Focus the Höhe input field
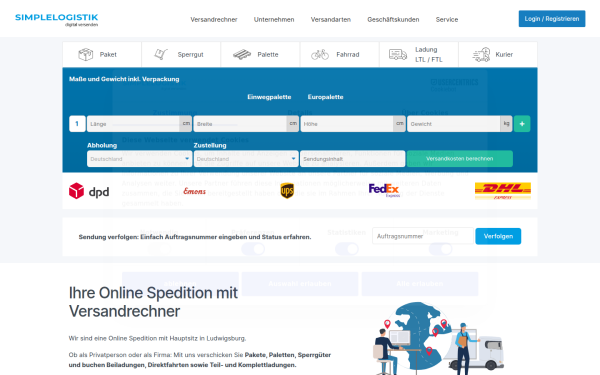600x375 pixels. [x=347, y=124]
